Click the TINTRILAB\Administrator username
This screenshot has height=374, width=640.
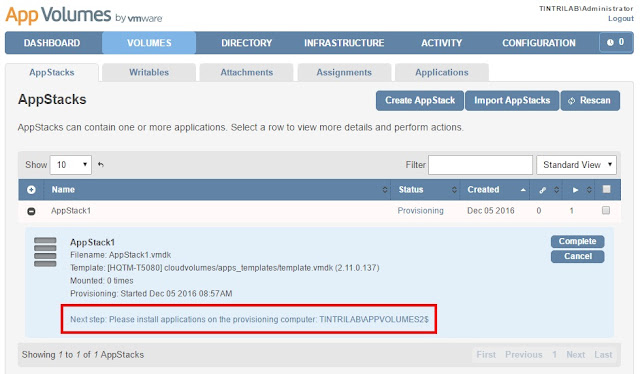[586, 9]
